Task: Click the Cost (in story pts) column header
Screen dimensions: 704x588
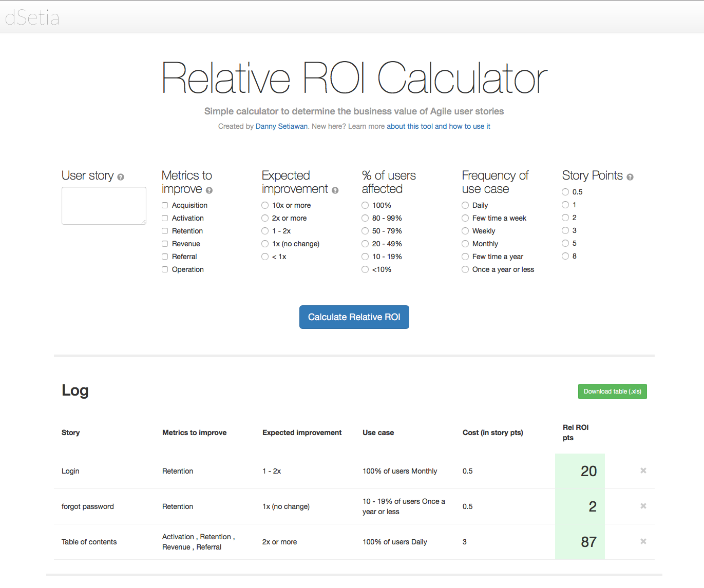Action: 493,433
